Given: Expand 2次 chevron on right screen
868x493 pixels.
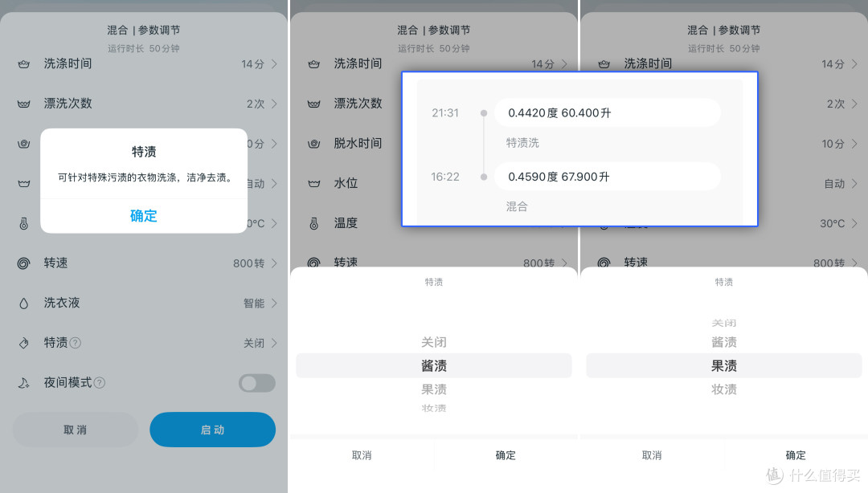Looking at the screenshot, I should 854,104.
